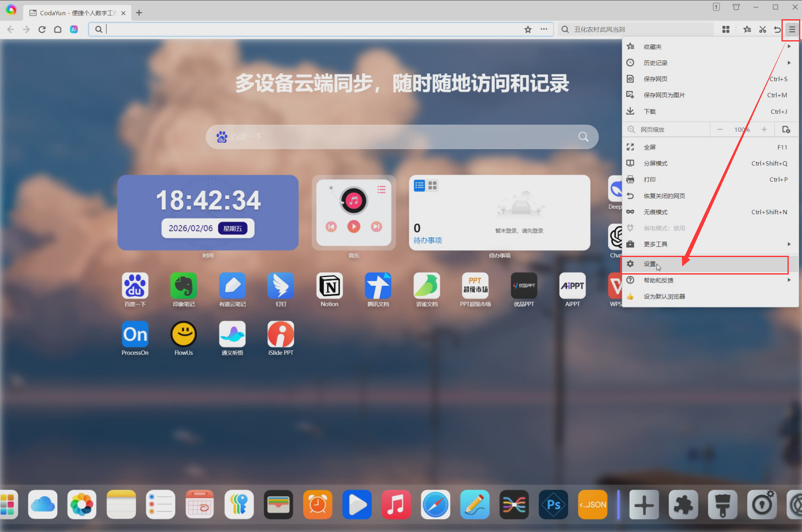Click the AI assistant icon in toolbar
Screen dimensions: 802x532
point(74,30)
